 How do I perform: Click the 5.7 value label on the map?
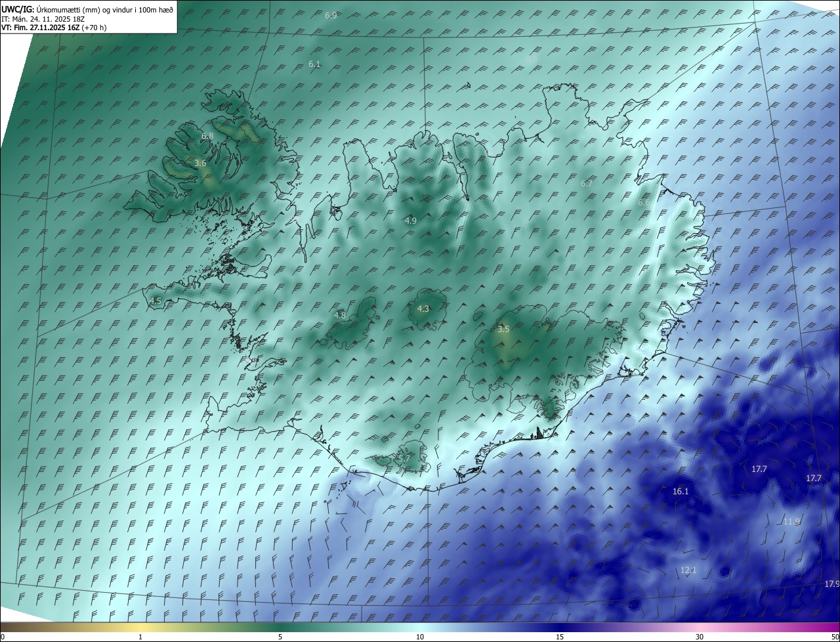coord(404,458)
